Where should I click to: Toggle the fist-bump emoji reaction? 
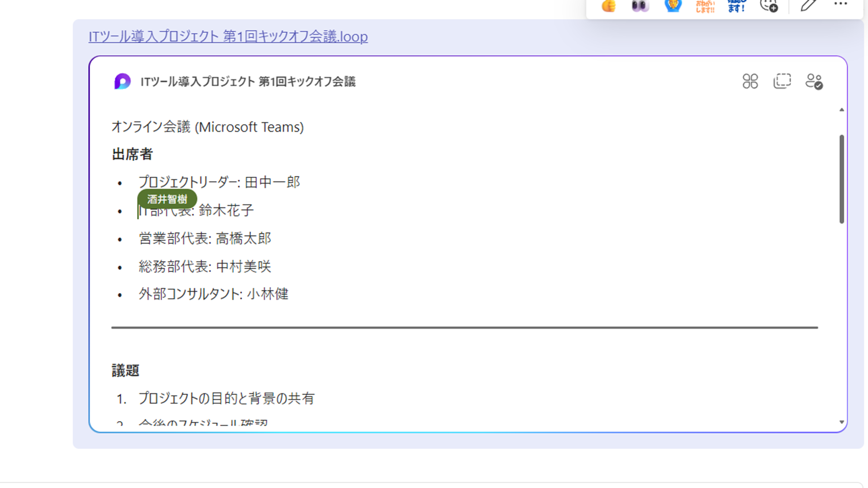(x=609, y=6)
